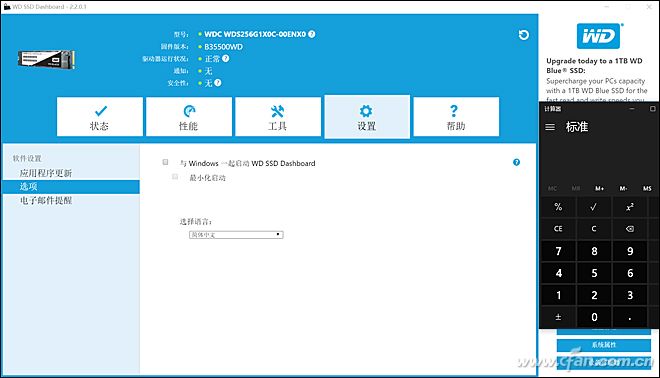Open the 状态 status tab

click(100, 117)
